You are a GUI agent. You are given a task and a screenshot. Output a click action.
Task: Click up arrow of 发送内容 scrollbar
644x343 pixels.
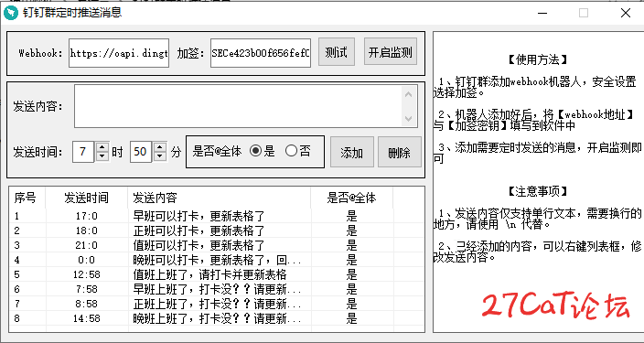coord(409,95)
